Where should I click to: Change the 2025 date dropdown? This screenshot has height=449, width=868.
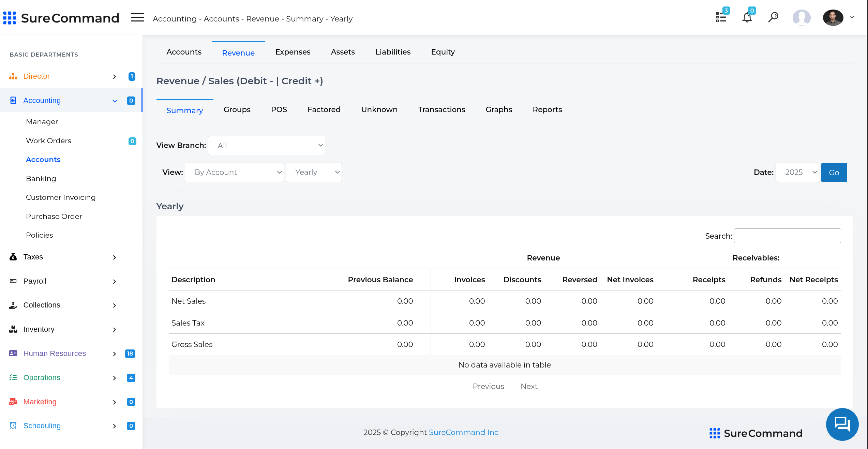point(797,173)
